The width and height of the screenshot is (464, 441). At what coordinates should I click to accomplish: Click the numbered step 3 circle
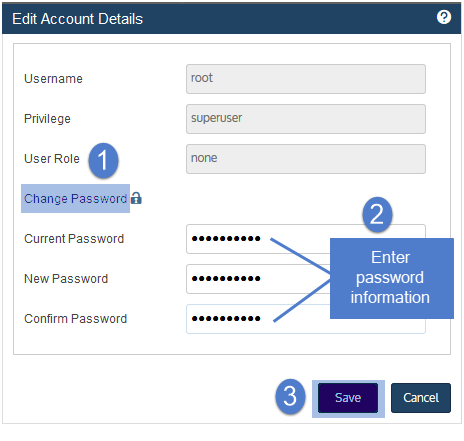[x=290, y=397]
